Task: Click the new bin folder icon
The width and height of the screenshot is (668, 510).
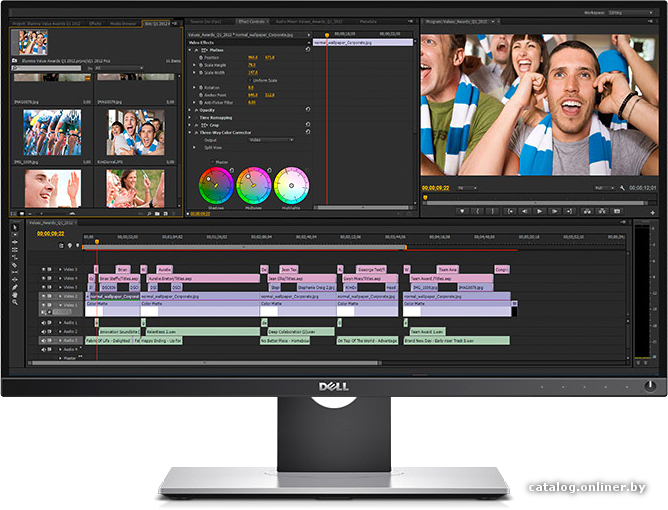Action: tap(157, 213)
